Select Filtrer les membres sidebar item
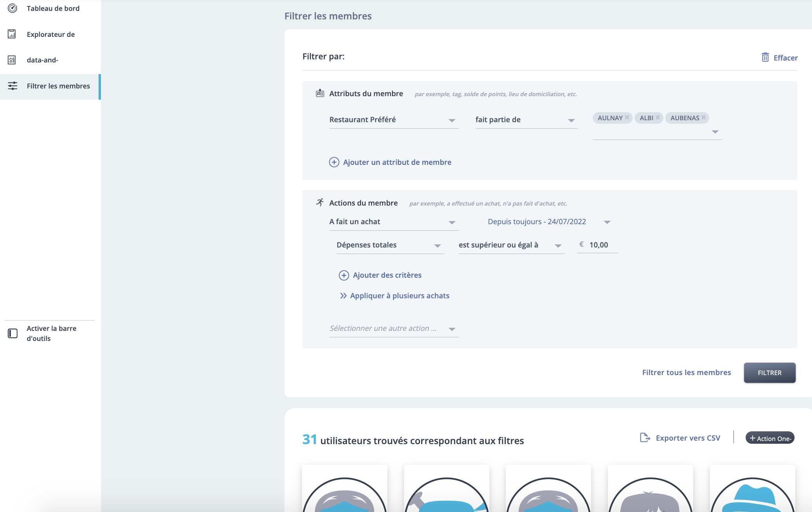Screen dimensions: 812x512 tap(50, 86)
